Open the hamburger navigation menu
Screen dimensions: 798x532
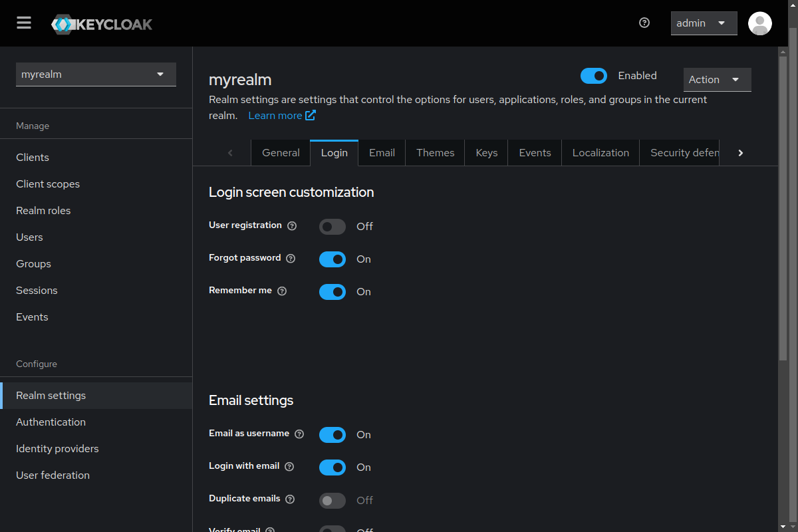click(x=24, y=23)
